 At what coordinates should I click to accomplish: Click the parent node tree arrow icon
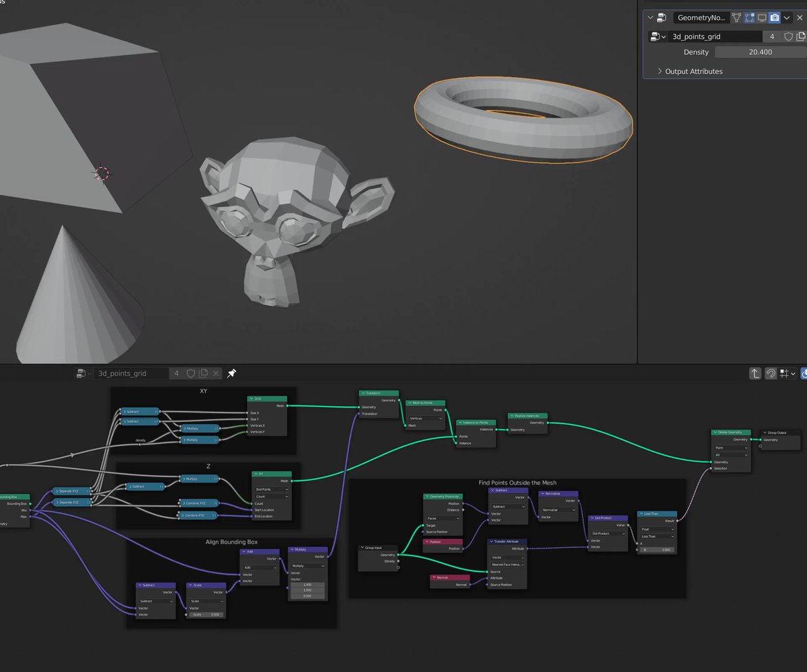(755, 373)
